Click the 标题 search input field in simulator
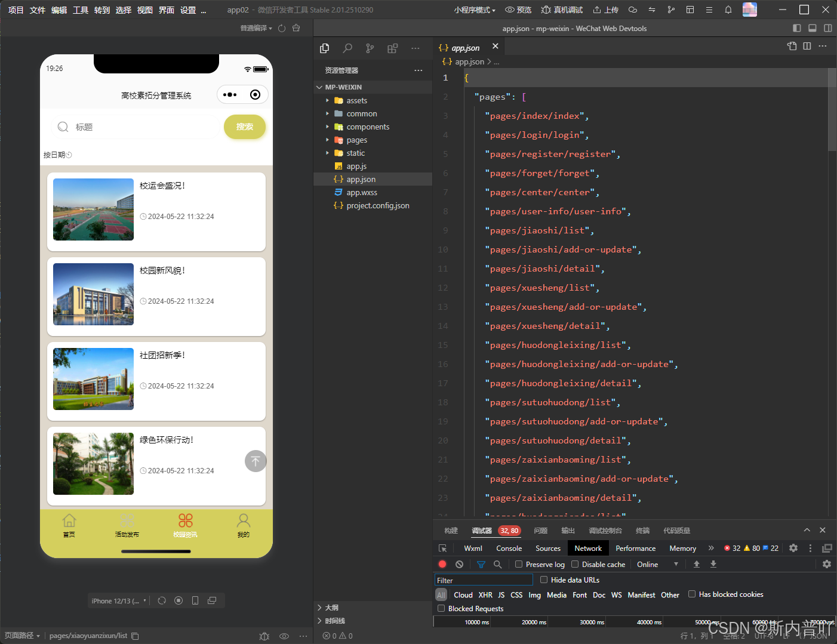Viewport: 837px width, 644px height. click(135, 127)
